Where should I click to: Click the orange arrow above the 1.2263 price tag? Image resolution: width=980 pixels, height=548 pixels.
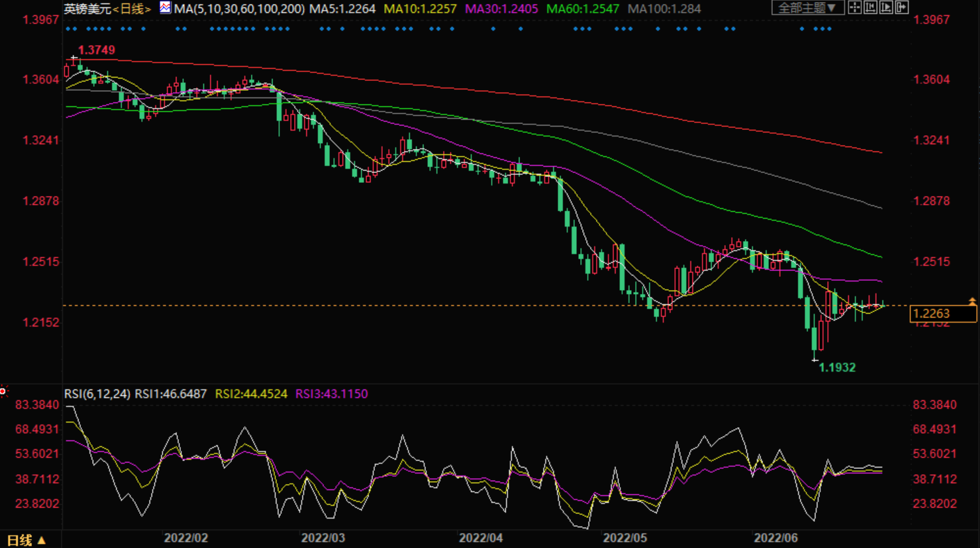pyautogui.click(x=972, y=301)
